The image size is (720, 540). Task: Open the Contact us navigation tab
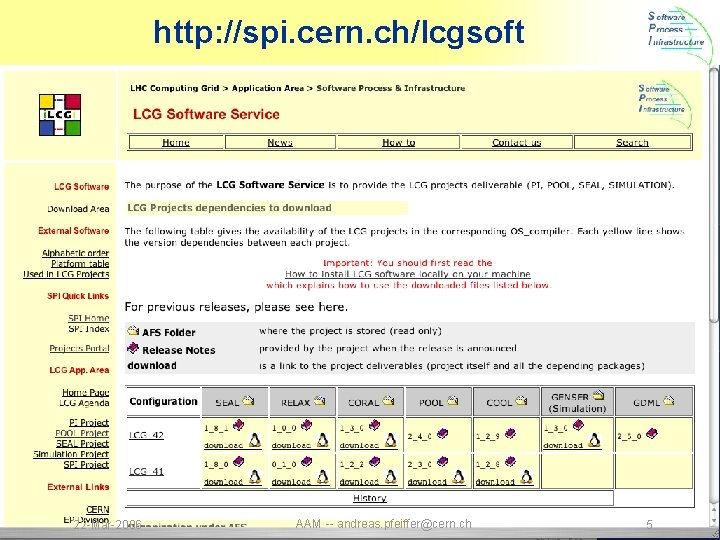[517, 142]
